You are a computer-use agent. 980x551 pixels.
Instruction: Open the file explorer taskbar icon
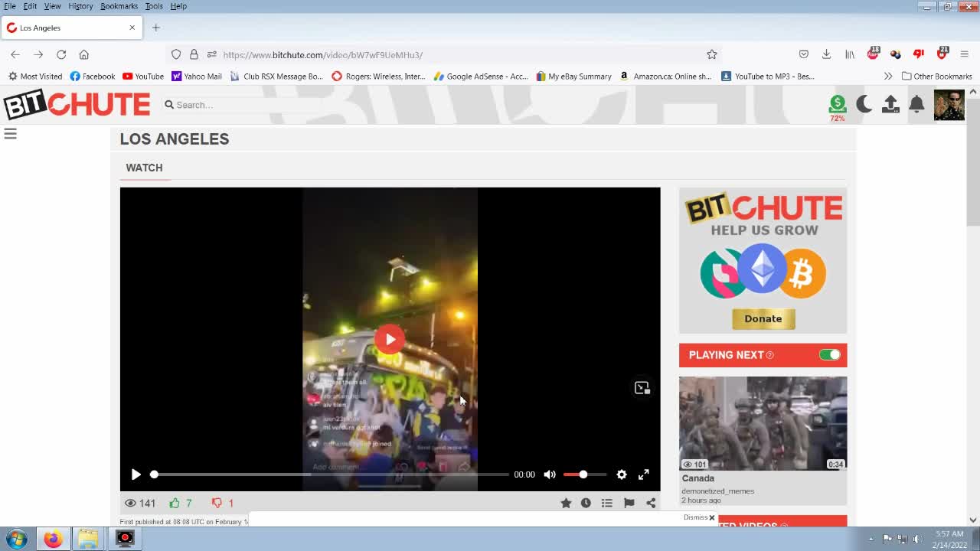pos(88,539)
